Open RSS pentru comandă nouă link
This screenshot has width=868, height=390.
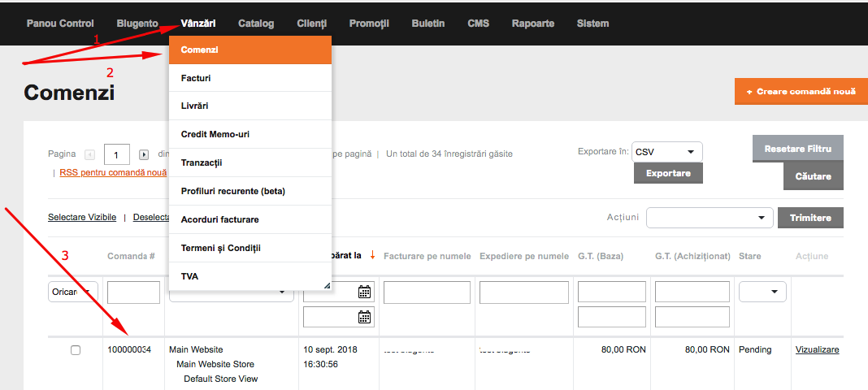[113, 172]
